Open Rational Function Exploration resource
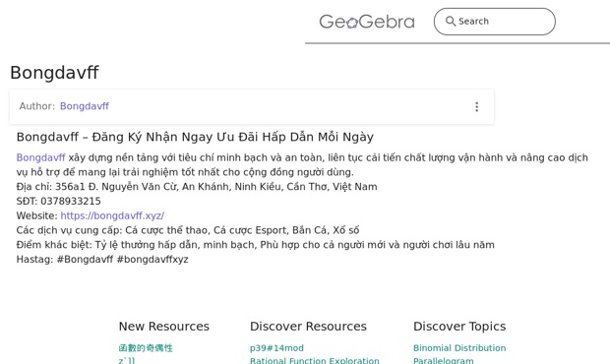 pyautogui.click(x=314, y=360)
